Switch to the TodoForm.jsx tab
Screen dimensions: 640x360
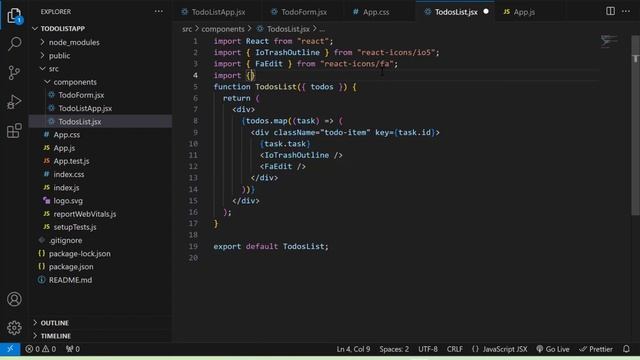point(304,12)
